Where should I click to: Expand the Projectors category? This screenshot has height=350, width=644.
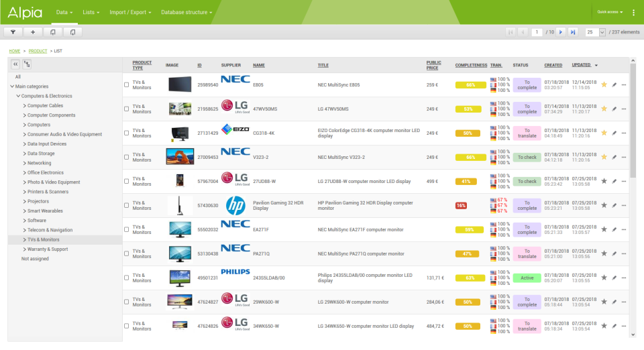click(x=24, y=201)
